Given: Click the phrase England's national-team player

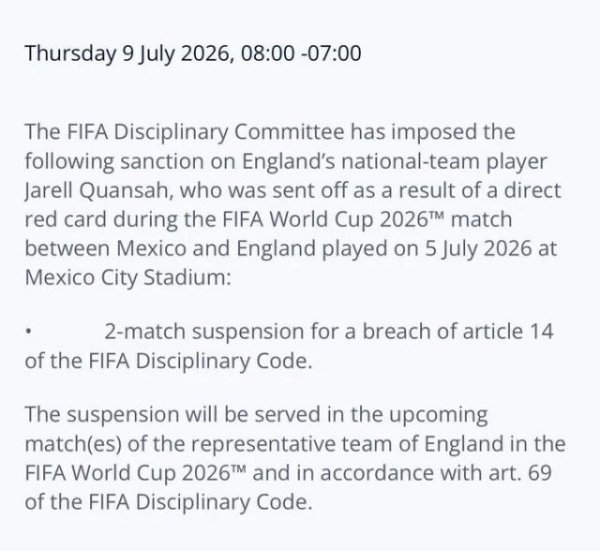Looking at the screenshot, I should coord(394,162).
